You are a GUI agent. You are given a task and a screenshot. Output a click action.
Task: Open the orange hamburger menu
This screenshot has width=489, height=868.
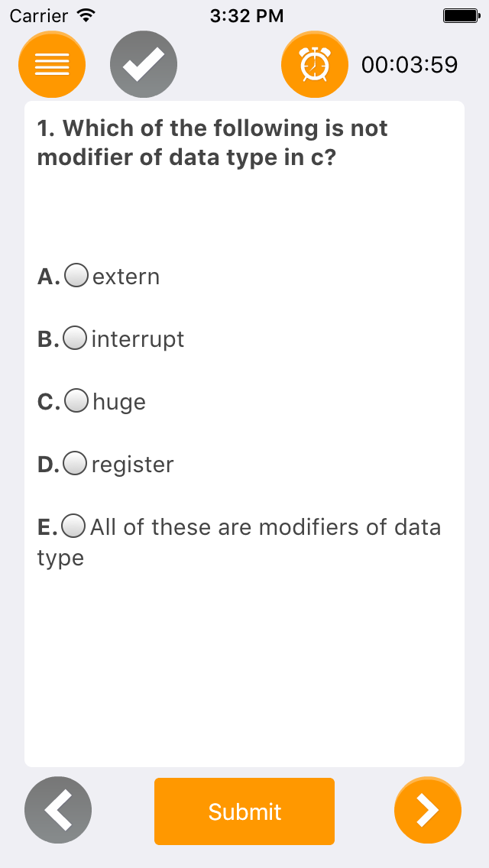(x=52, y=64)
